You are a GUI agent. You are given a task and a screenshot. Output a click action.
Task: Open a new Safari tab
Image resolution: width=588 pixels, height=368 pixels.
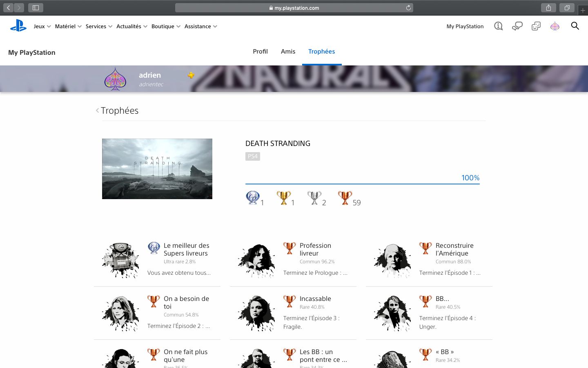pyautogui.click(x=583, y=10)
